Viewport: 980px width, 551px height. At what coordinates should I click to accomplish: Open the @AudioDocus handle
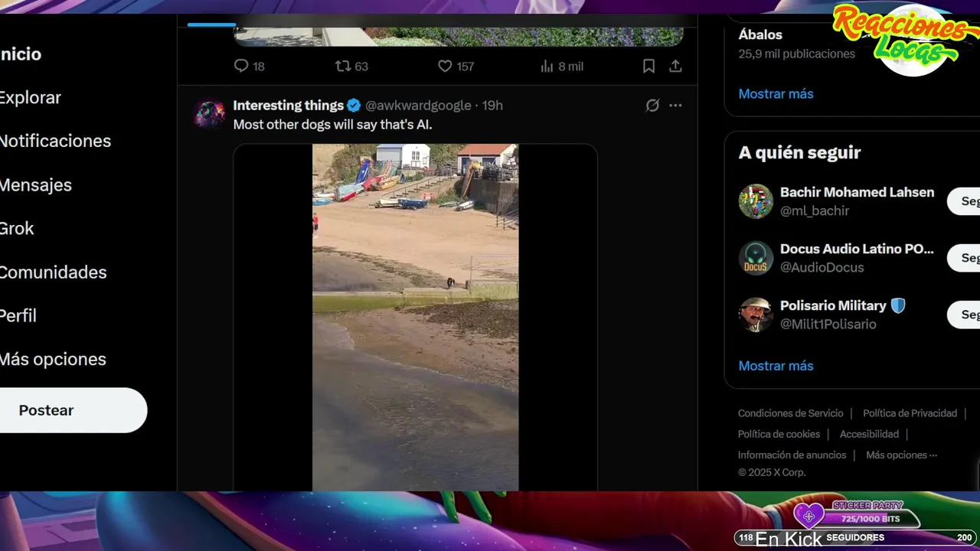click(x=822, y=267)
